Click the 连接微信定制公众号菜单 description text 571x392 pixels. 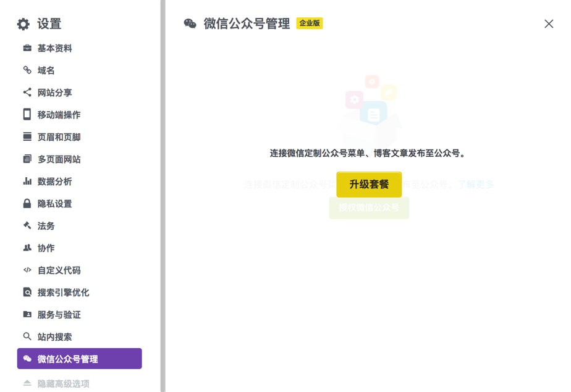(368, 153)
